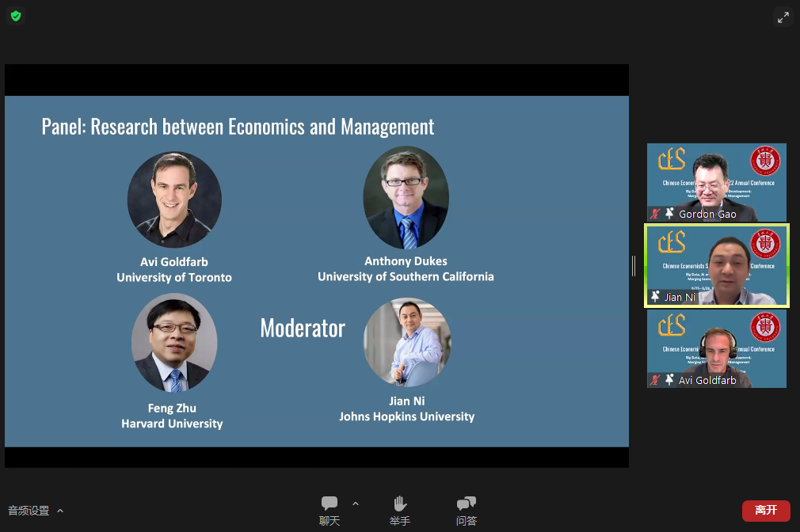Click Gordon Gao's muted microphone icon
Image resolution: width=800 pixels, height=532 pixels.
[x=655, y=214]
